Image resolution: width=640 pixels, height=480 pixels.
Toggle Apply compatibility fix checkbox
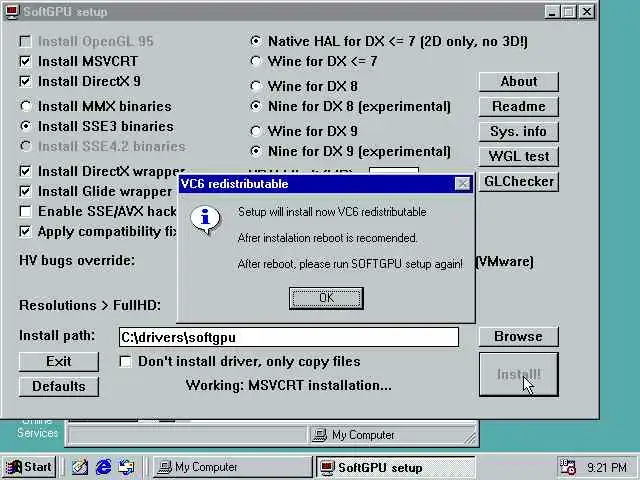pos(25,231)
